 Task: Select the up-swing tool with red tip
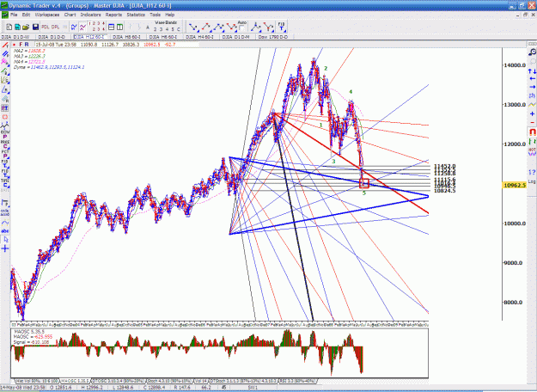206,27
